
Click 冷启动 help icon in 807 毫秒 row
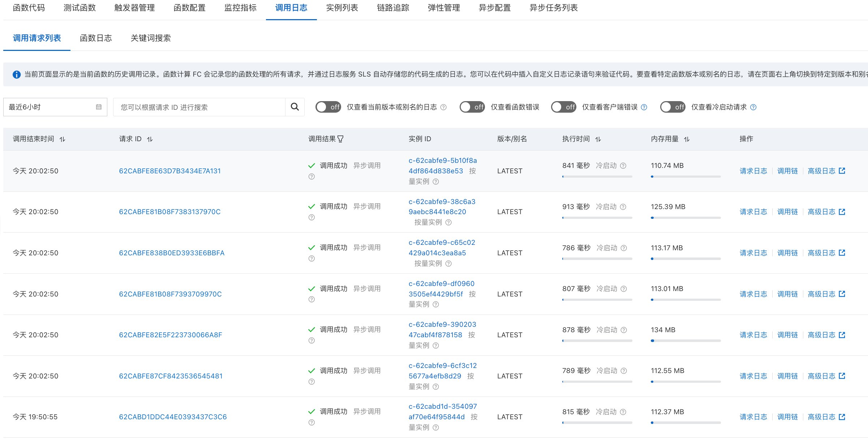pos(624,289)
